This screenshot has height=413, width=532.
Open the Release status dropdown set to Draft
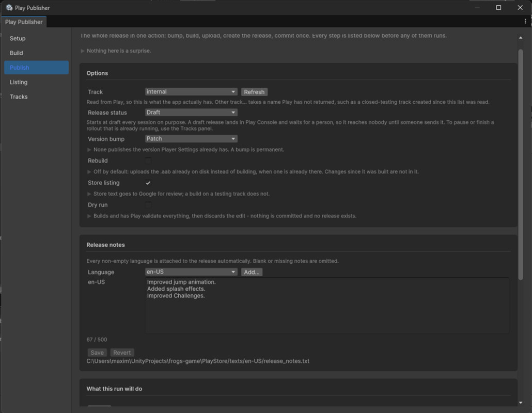(191, 113)
